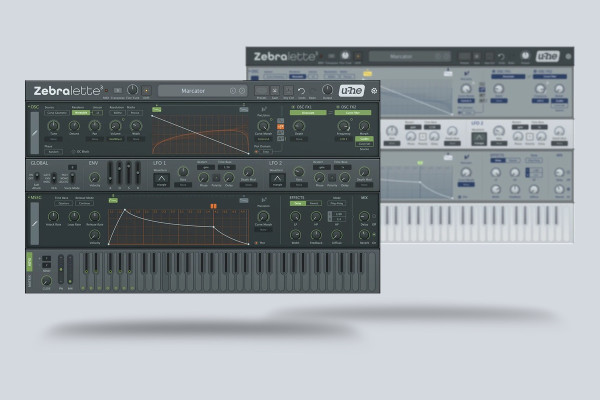This screenshot has height=400, width=600.
Task: Toggle the OSC FX2 enable light
Action: click(x=338, y=107)
